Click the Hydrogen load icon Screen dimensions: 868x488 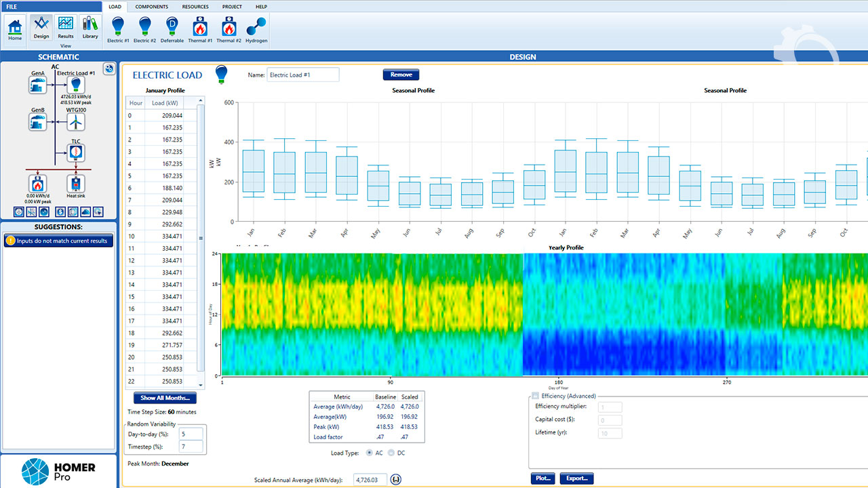coord(256,29)
